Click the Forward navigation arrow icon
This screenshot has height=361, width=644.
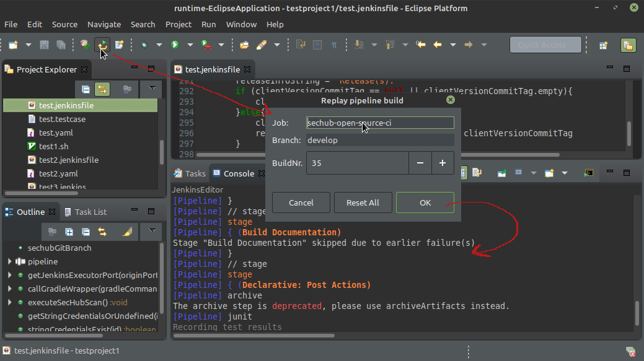(468, 45)
